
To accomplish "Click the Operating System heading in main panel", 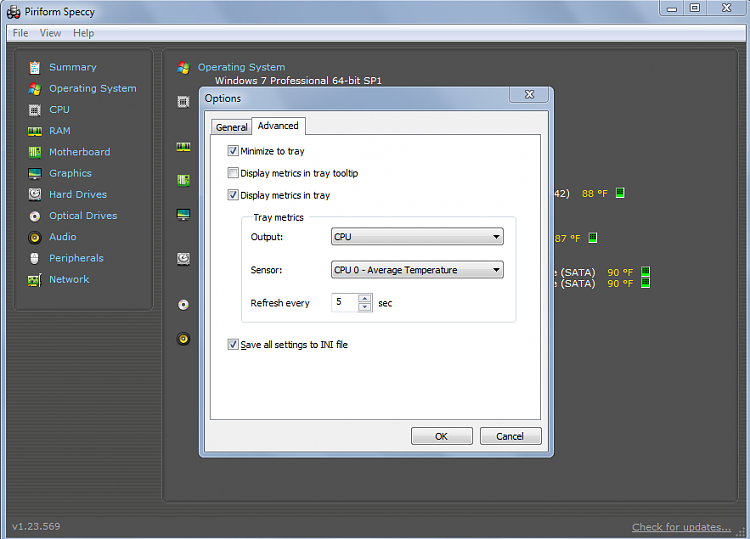I will (242, 67).
